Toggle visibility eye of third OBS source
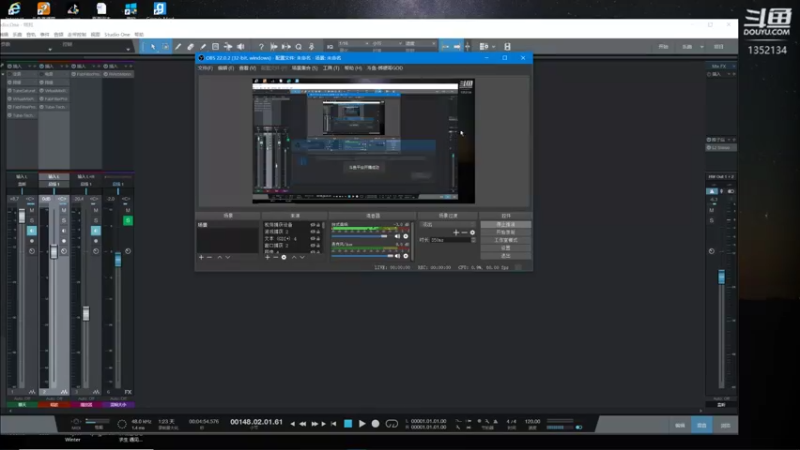 (313, 238)
